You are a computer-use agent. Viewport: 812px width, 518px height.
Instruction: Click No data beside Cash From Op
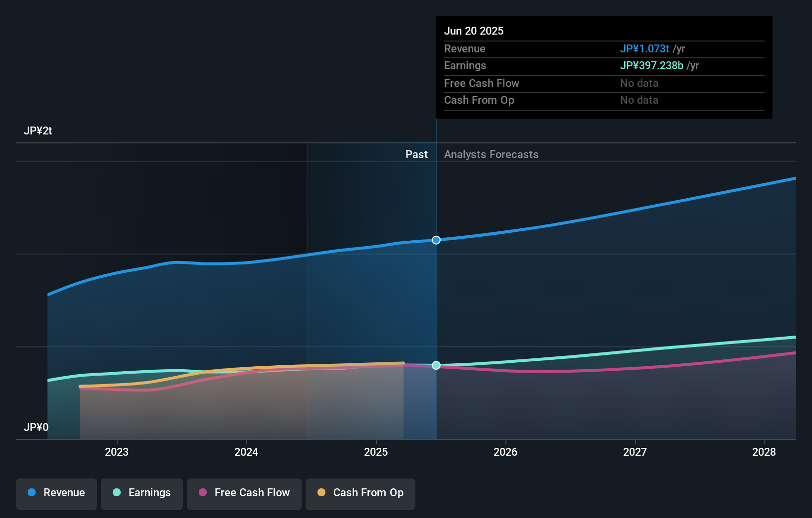[639, 100]
